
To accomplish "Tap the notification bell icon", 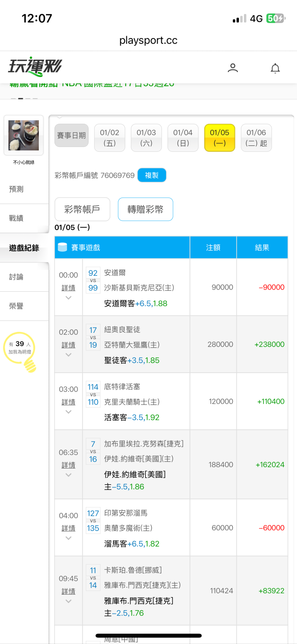I will click(275, 68).
